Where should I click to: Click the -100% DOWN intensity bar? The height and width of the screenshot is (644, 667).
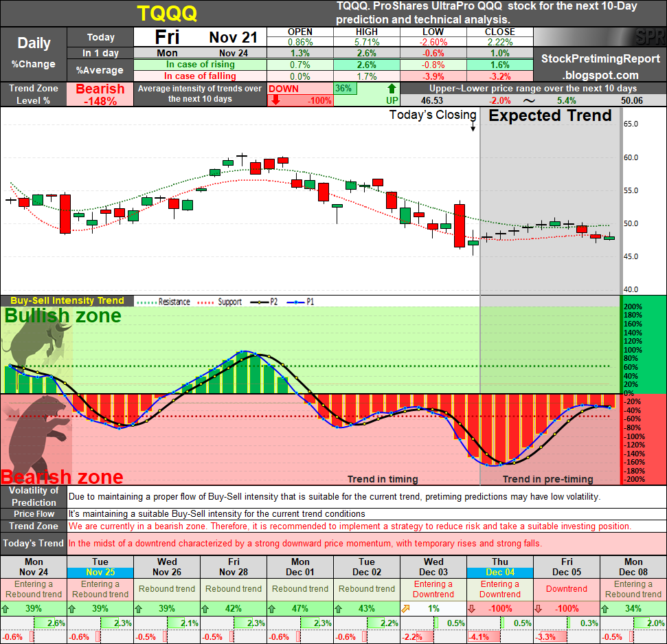coord(300,100)
